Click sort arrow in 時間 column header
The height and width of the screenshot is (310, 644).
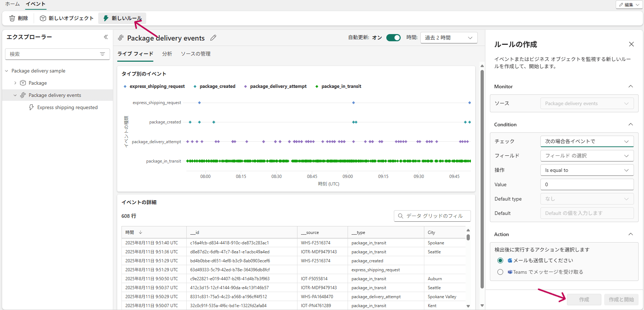click(x=140, y=232)
